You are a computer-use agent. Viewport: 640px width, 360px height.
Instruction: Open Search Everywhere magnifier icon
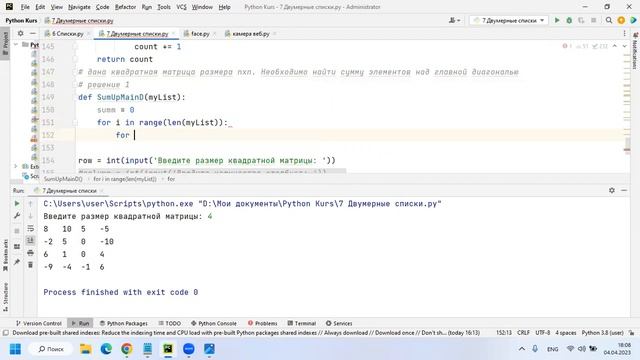609,20
